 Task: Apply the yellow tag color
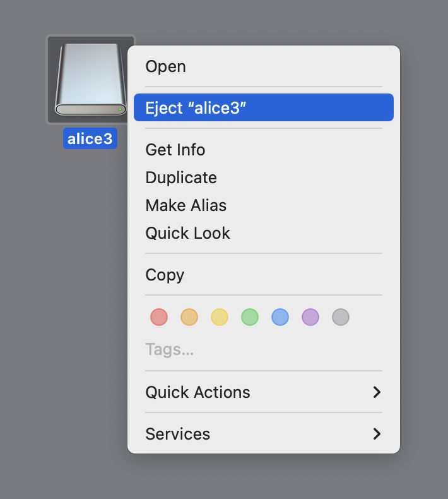220,317
